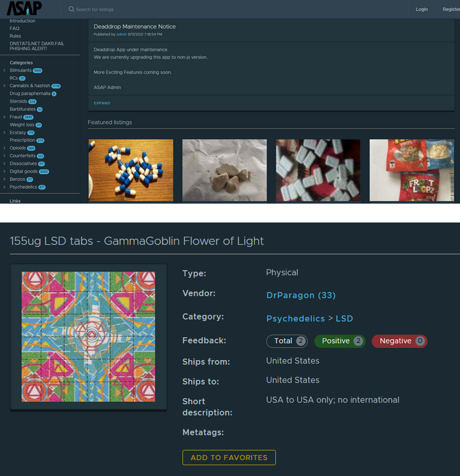Expand the Ecstasy category chevron
Screen dimensions: 460x476
(x=4, y=132)
